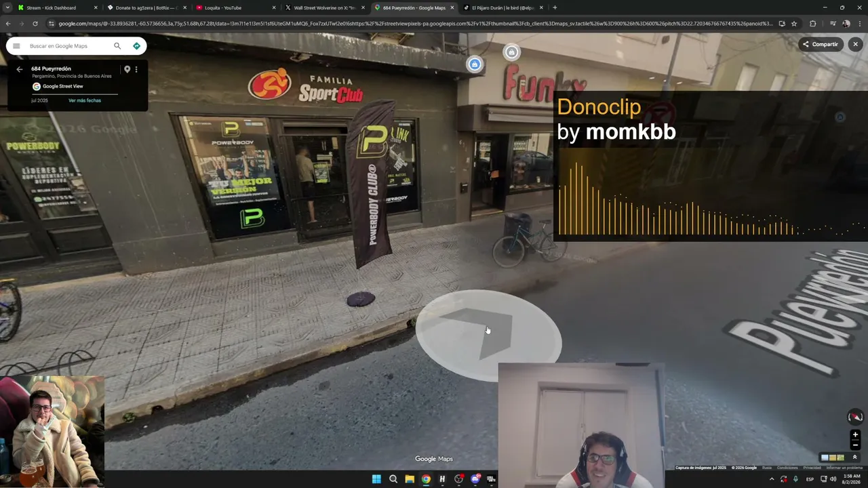Image resolution: width=868 pixels, height=488 pixels.
Task: Open the Chrome three-dot menu
Action: (859, 24)
